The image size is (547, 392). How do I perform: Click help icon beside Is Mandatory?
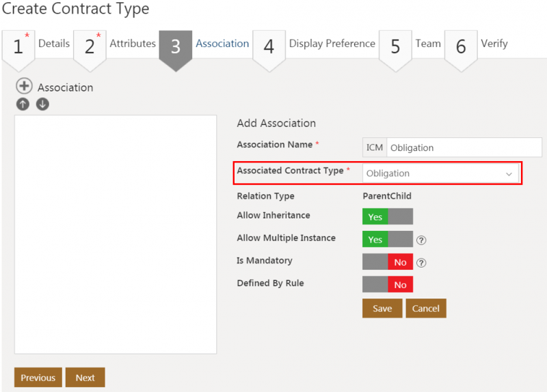[422, 262]
